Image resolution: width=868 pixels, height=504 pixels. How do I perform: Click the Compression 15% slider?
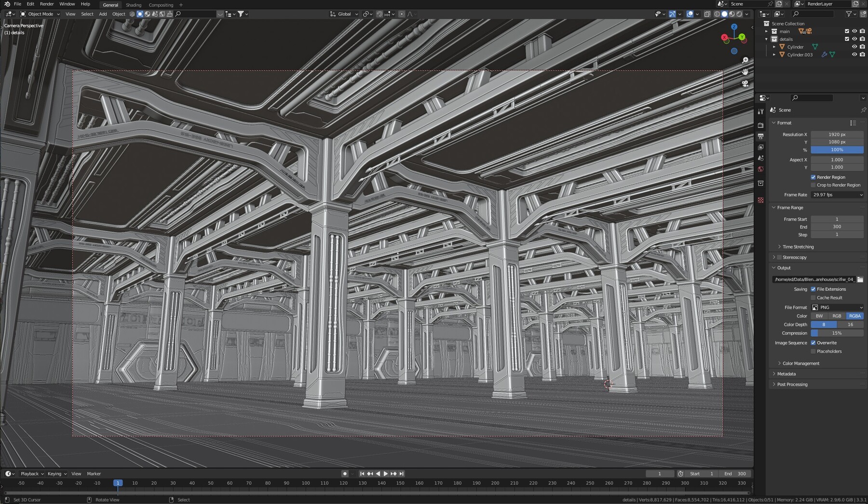[838, 333]
